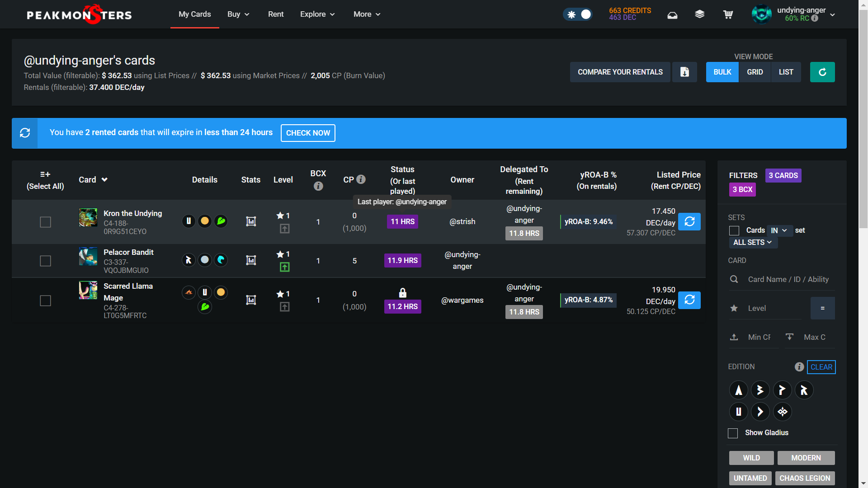Switch to GRID view mode
The image size is (868, 488).
(x=755, y=72)
